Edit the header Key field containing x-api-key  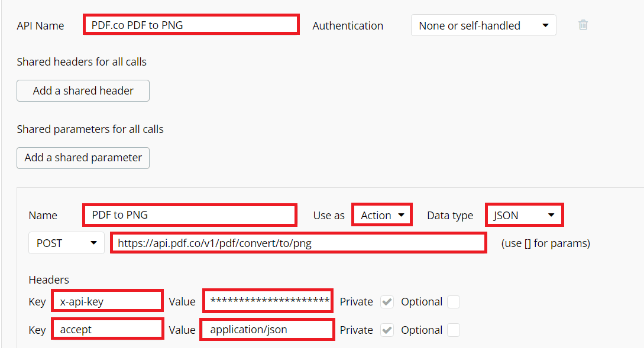(107, 301)
